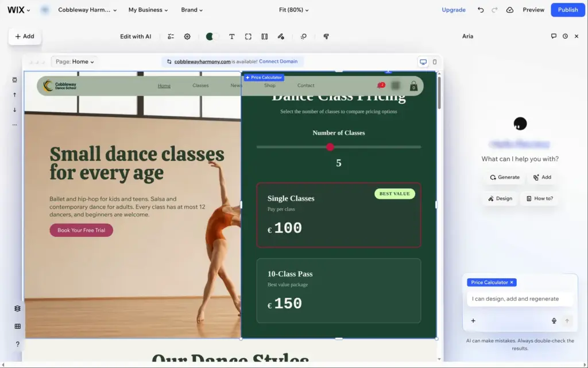Close the Aria panel
The width and height of the screenshot is (588, 368).
[x=577, y=36]
